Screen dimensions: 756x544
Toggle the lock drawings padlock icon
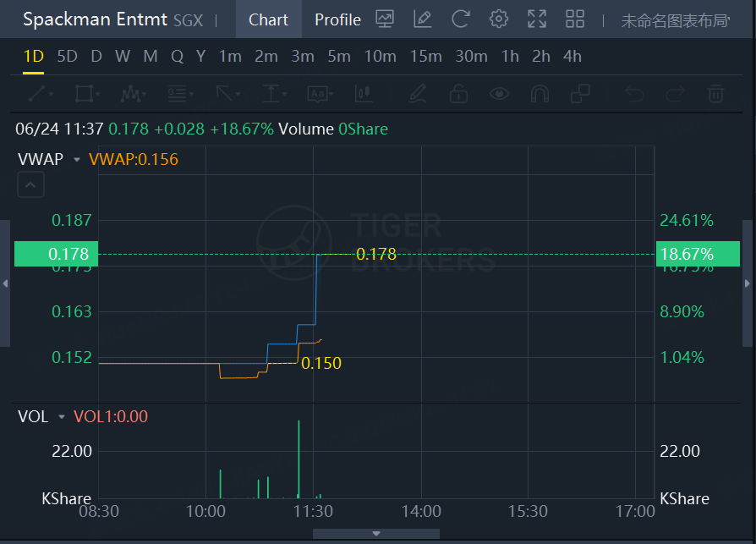(x=458, y=94)
